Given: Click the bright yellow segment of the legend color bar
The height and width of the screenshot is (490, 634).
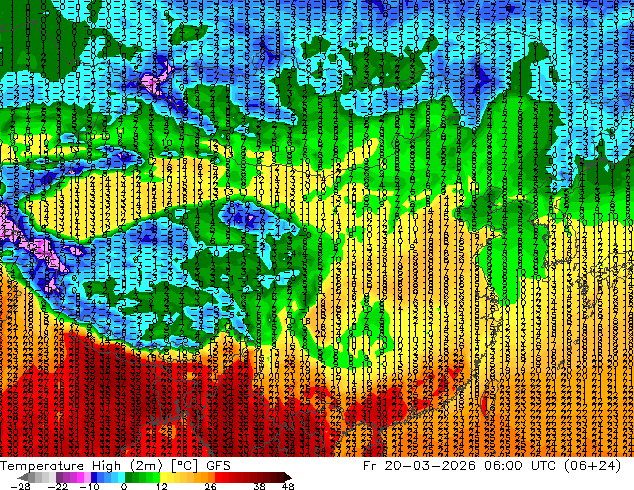Looking at the screenshot, I should pos(163,477).
